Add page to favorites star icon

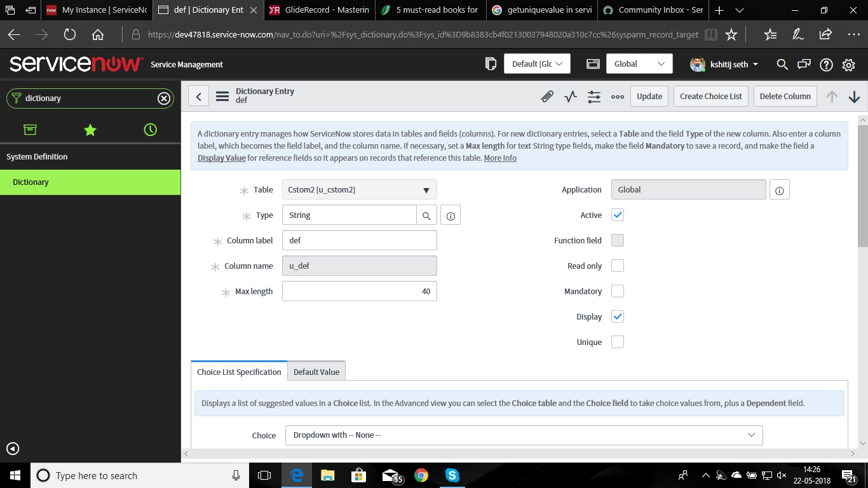tap(731, 35)
